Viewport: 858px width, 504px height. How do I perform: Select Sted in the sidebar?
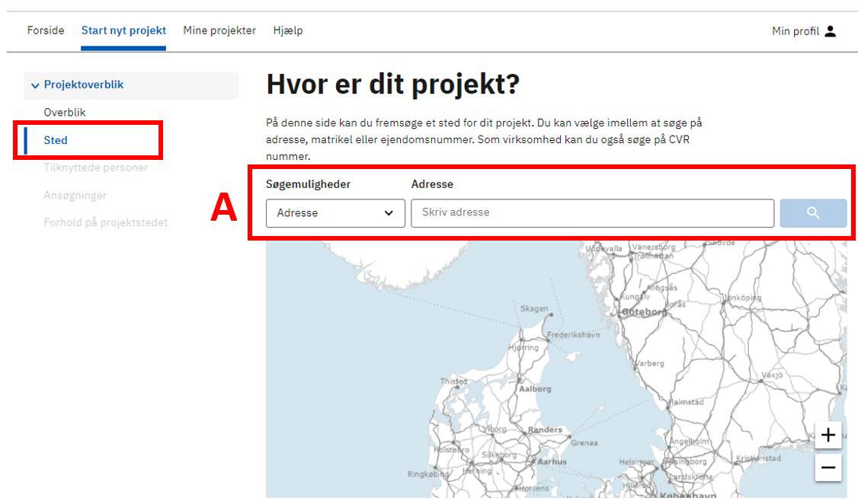click(56, 140)
